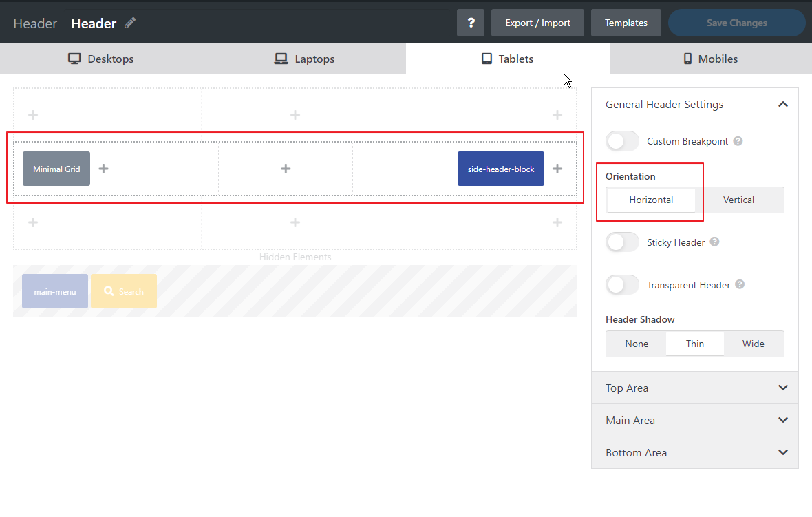812x517 pixels.
Task: Turn on the Sticky Header switch
Action: pos(623,242)
